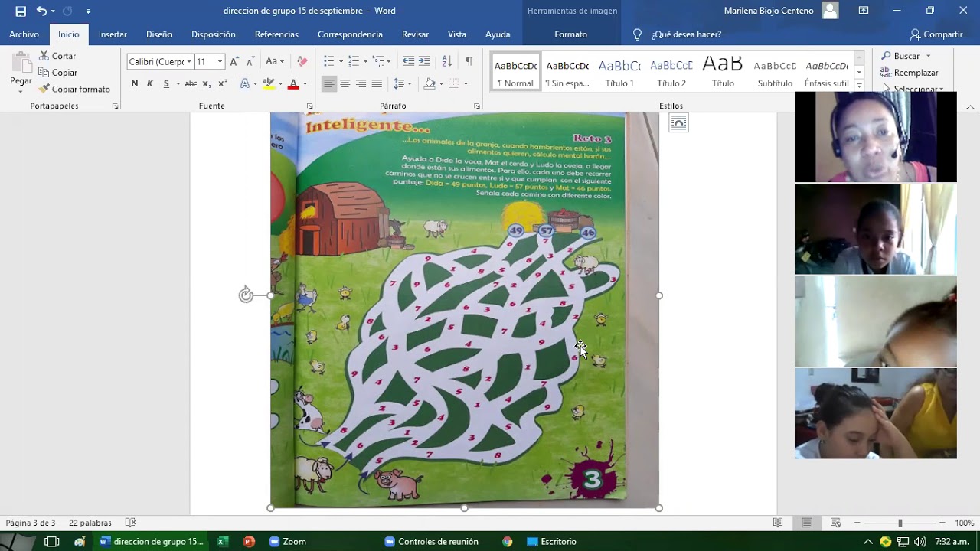Undo the last action
This screenshot has height=551, width=980.
click(x=41, y=11)
